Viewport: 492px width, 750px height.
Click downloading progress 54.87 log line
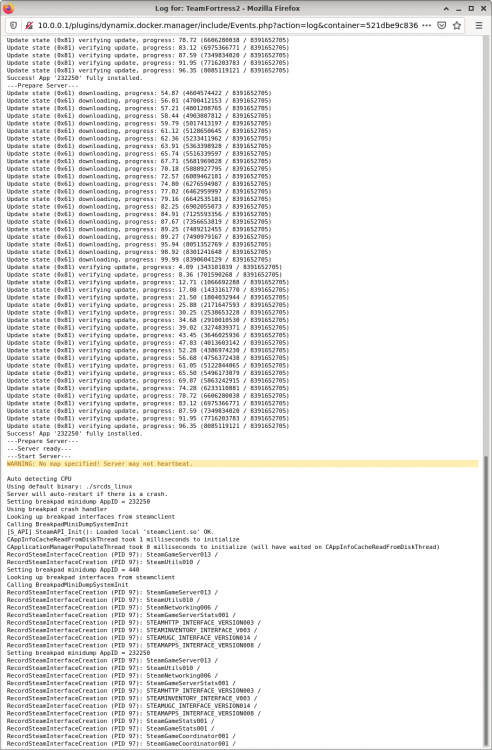[139, 93]
